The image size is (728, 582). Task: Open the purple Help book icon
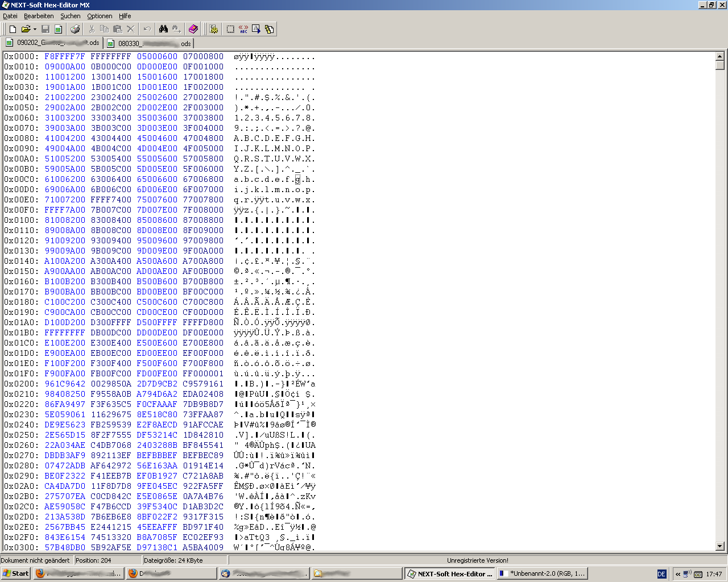click(193, 29)
